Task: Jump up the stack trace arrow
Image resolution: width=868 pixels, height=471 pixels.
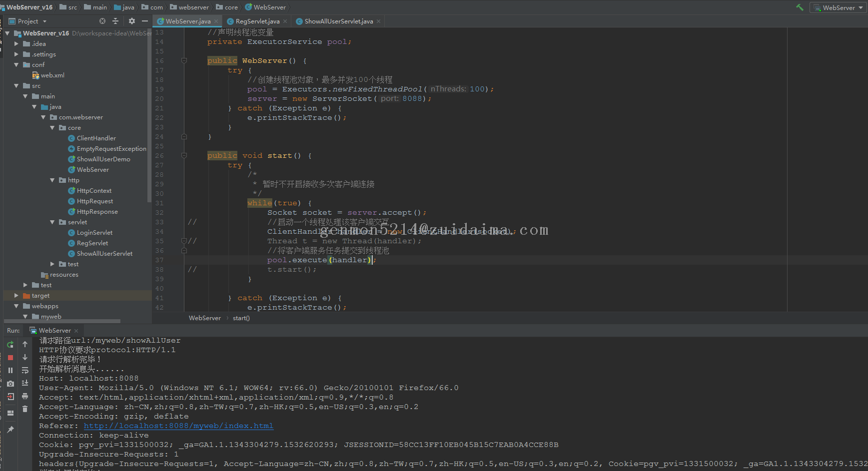Action: click(25, 344)
